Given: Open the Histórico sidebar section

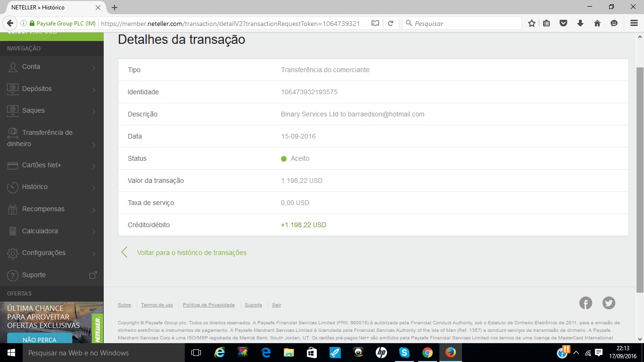Looking at the screenshot, I should coord(52,187).
